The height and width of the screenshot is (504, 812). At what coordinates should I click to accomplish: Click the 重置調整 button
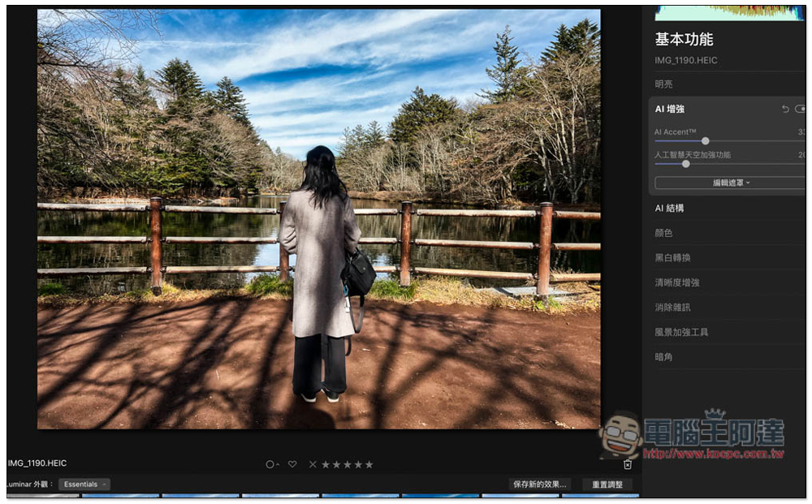tap(607, 485)
